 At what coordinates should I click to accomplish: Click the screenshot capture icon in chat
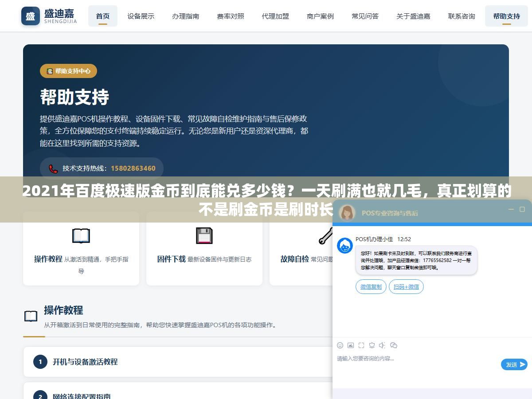(361, 345)
